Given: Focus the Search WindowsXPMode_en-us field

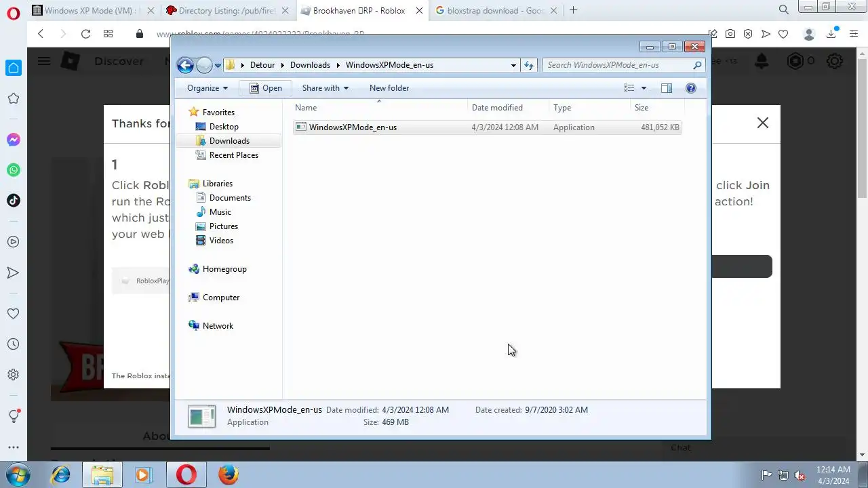Looking at the screenshot, I should pyautogui.click(x=623, y=65).
